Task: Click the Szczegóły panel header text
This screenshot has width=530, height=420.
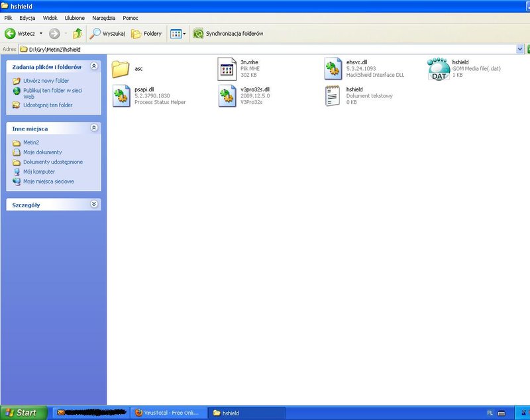Action: coord(26,205)
